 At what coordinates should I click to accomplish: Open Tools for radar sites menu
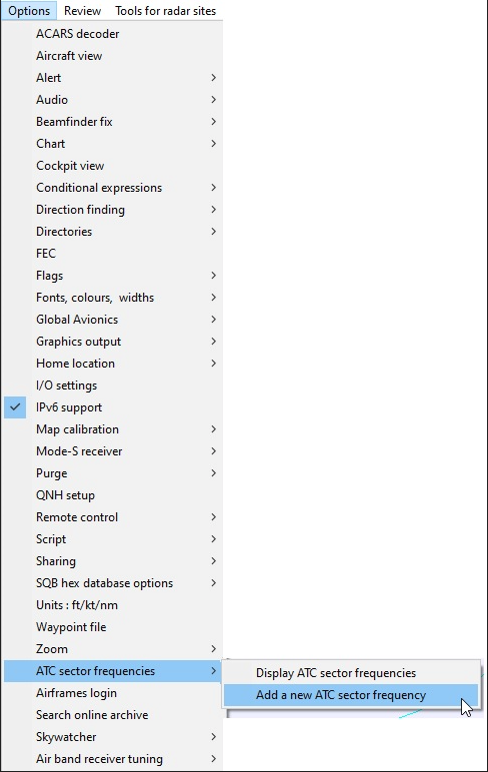[165, 11]
